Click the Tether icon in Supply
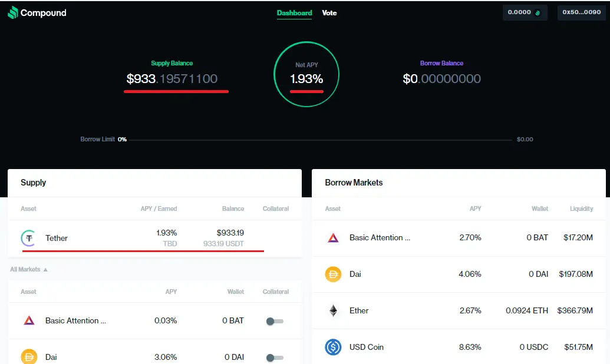Screen dimensions: 610x364 [29, 238]
